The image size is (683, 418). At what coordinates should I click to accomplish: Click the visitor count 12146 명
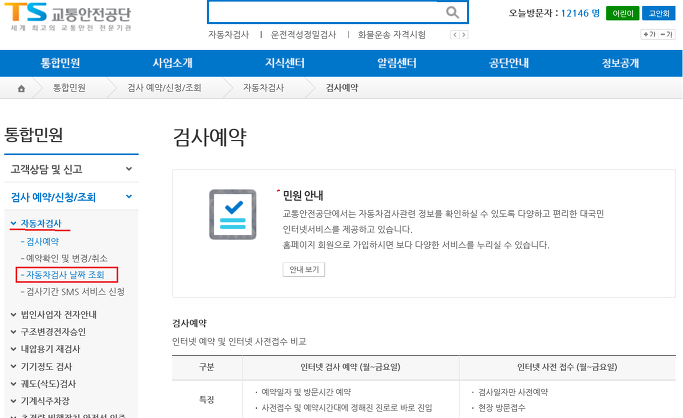click(x=580, y=13)
